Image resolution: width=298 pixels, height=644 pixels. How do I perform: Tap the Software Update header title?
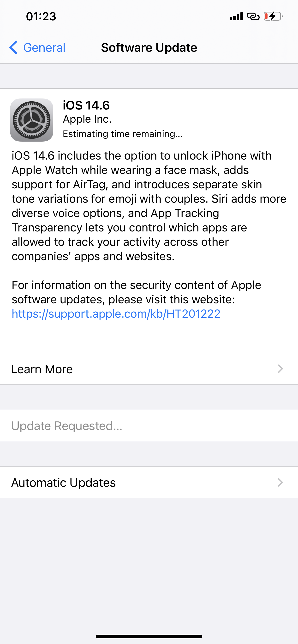(149, 47)
